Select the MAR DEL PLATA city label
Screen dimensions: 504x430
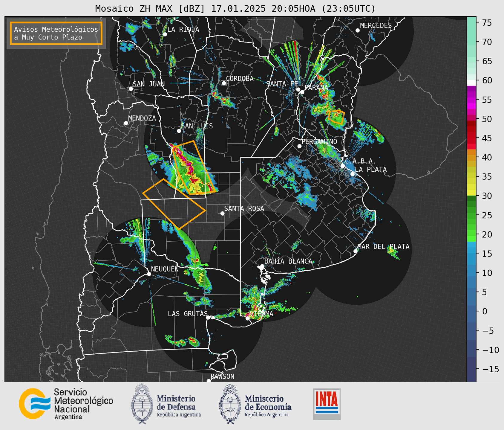click(x=384, y=246)
